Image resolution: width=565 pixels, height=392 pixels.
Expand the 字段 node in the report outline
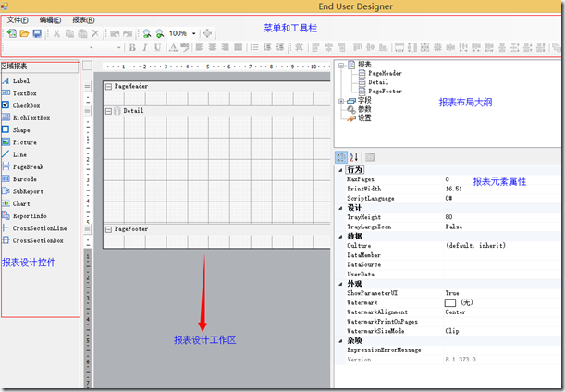point(341,102)
